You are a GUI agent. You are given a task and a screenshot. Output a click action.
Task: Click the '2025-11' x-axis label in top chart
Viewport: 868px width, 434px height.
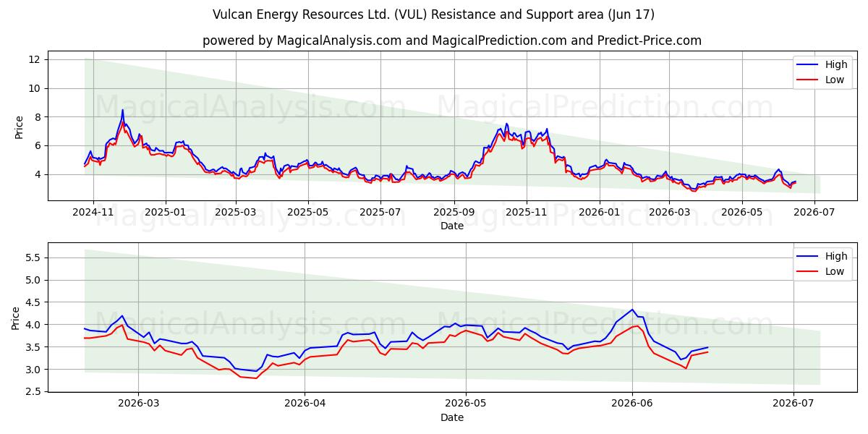coord(526,213)
